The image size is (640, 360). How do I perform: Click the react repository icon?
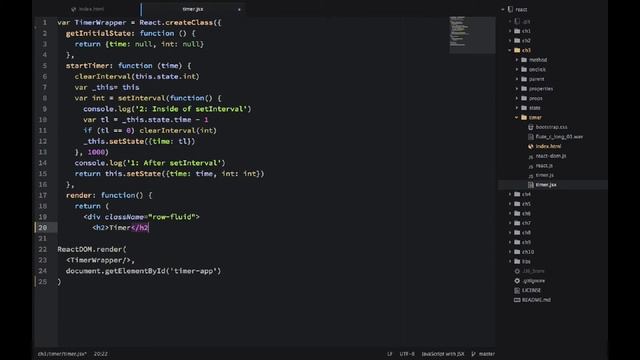pyautogui.click(x=510, y=9)
